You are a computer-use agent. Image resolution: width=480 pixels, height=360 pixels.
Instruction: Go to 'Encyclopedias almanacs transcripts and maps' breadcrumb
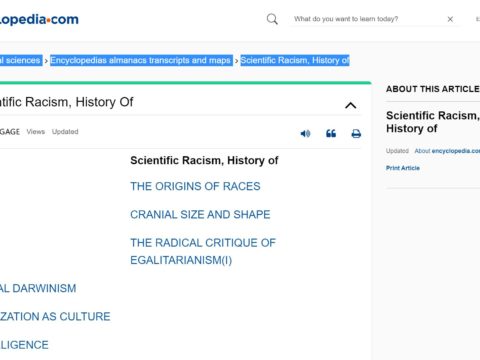coord(141,60)
